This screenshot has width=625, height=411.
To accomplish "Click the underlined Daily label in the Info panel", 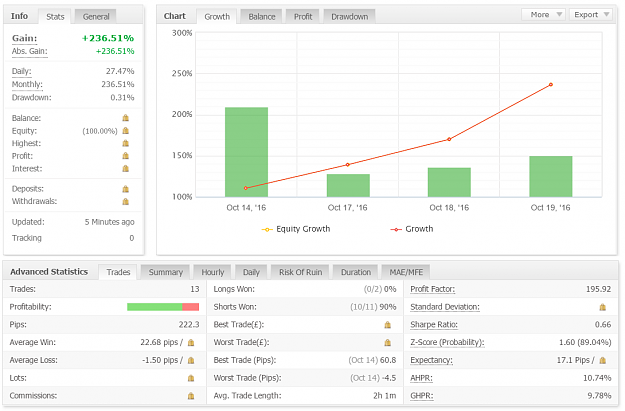I will 22,71.
